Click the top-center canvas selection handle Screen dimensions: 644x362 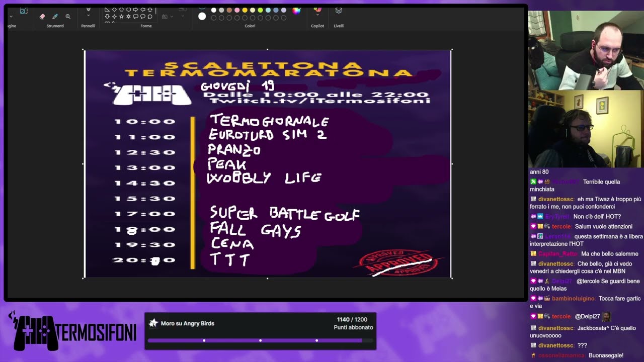[267, 49]
